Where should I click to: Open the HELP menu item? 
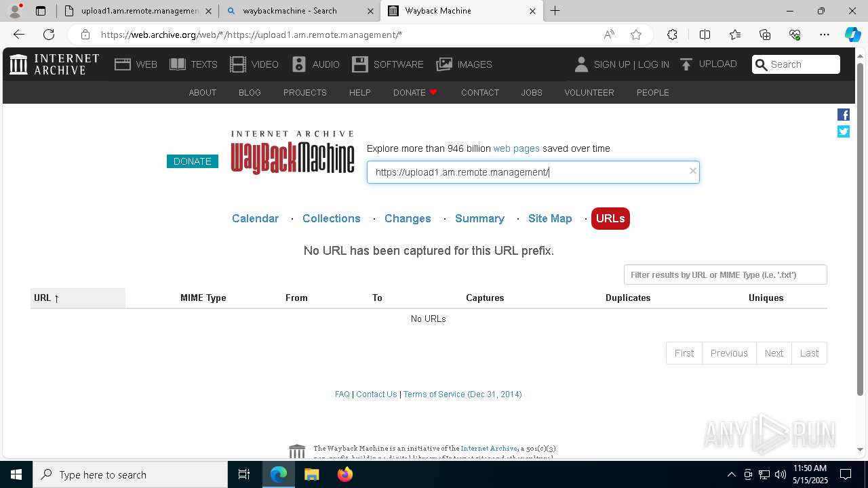[359, 92]
